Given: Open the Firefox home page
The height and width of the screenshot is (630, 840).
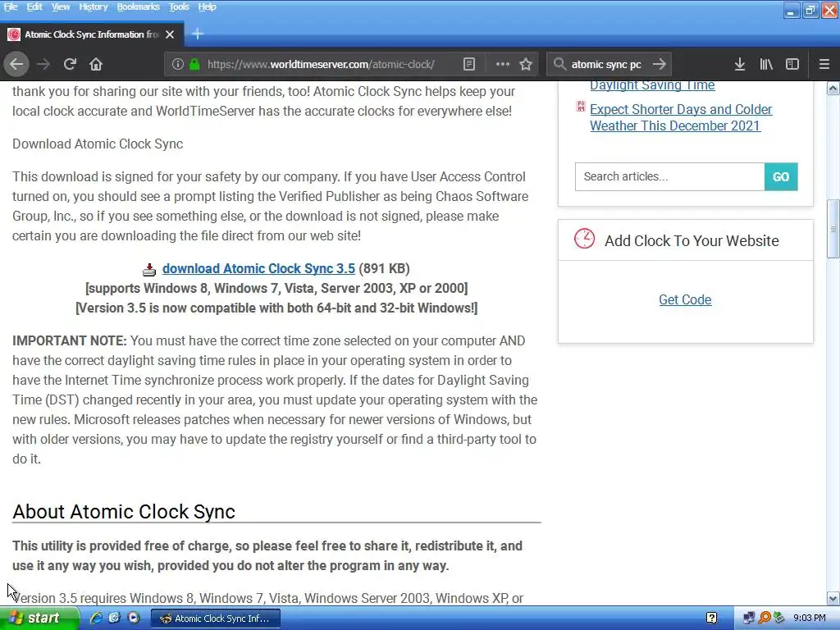Looking at the screenshot, I should (96, 64).
